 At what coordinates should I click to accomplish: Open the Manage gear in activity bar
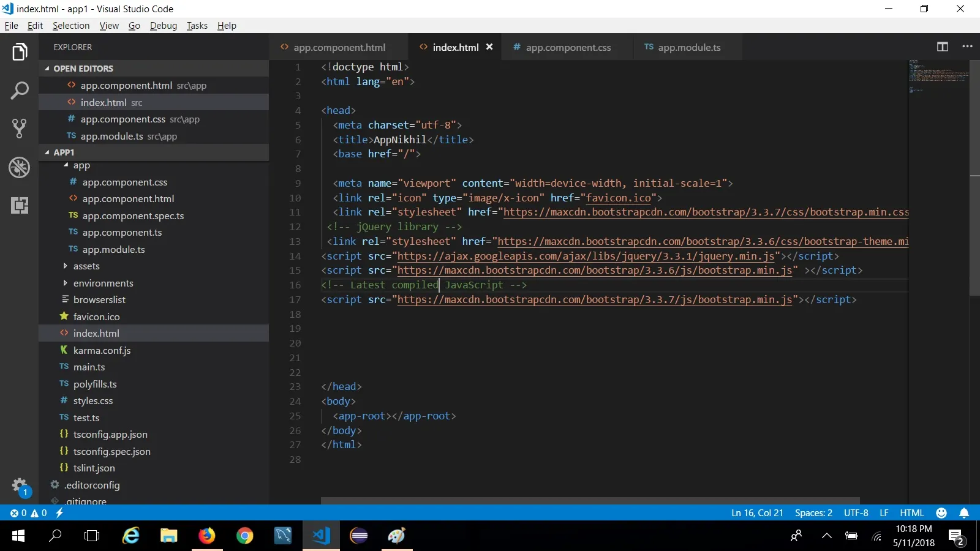coord(20,487)
